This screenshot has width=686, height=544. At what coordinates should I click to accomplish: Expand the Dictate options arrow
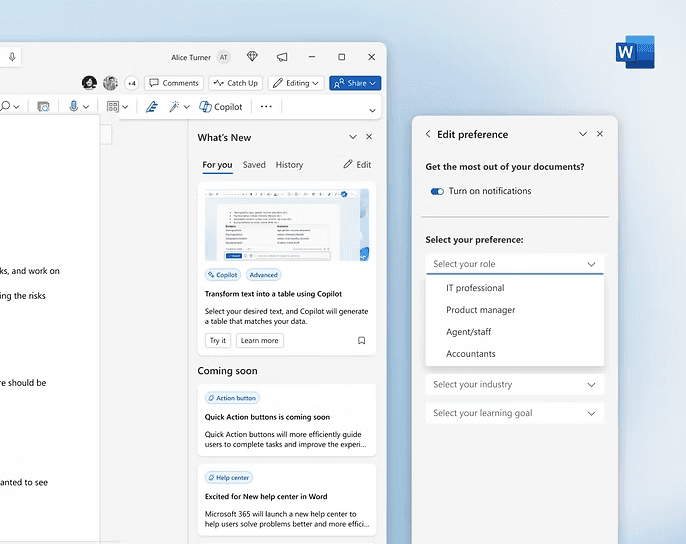pos(86,107)
